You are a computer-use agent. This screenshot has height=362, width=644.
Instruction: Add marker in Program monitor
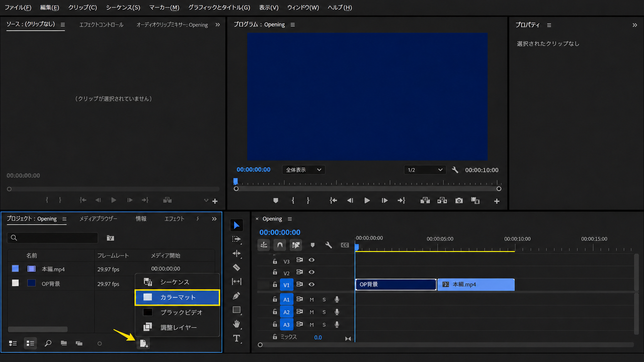(275, 201)
